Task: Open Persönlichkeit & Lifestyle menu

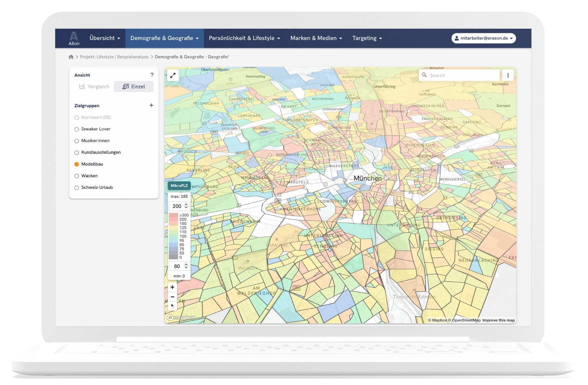Action: click(x=244, y=38)
